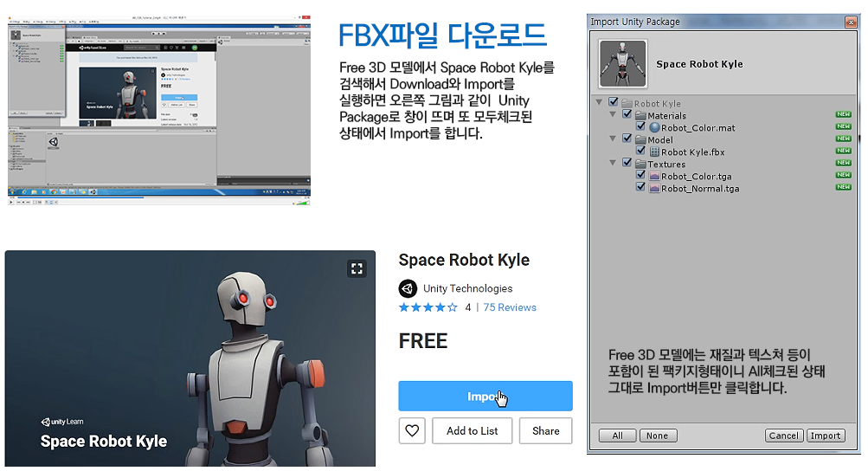The width and height of the screenshot is (868, 471).
Task: Collapse the Robot Kyle root tree arrow
Action: click(x=599, y=102)
